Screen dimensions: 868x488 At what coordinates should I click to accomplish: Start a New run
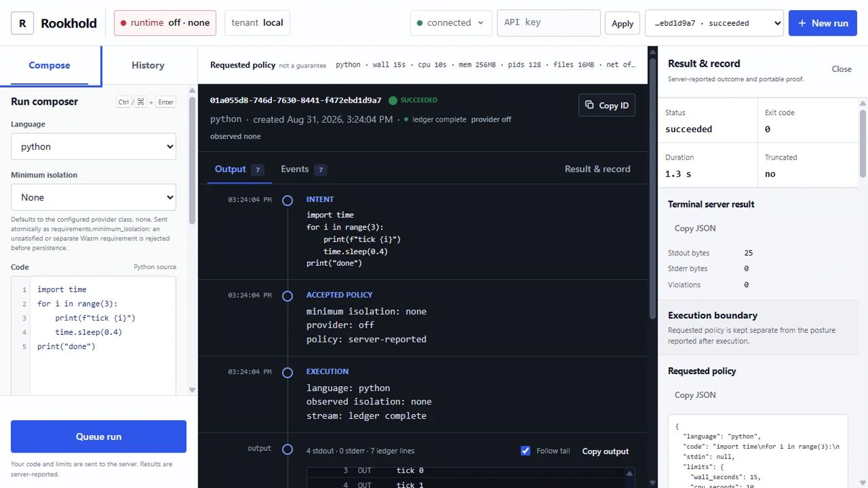[x=822, y=23]
